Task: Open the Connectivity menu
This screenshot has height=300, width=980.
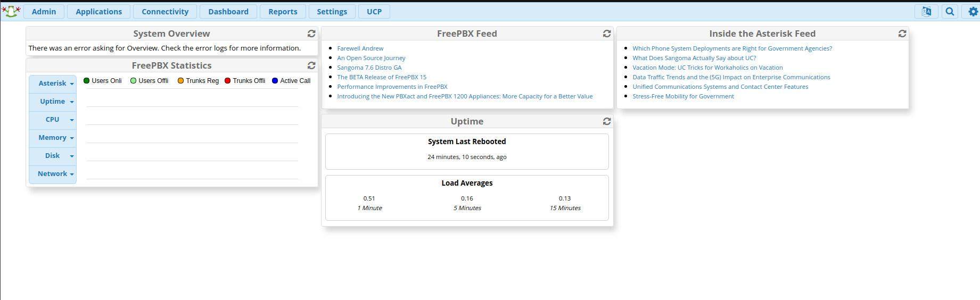Action: 165,12
